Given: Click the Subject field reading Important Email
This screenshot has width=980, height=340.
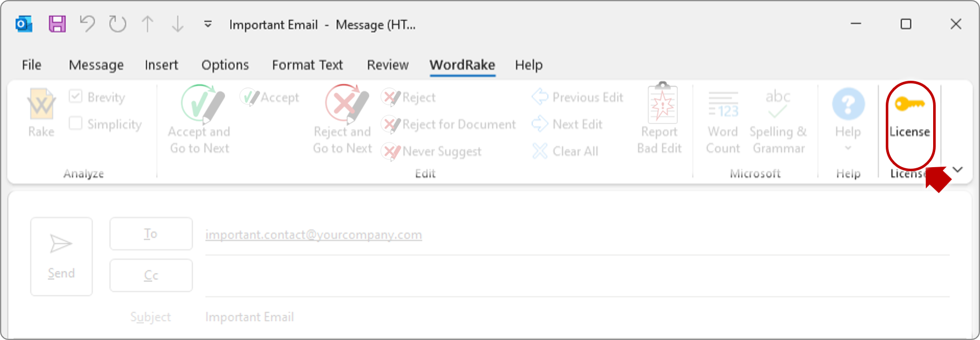Looking at the screenshot, I should coord(577,317).
